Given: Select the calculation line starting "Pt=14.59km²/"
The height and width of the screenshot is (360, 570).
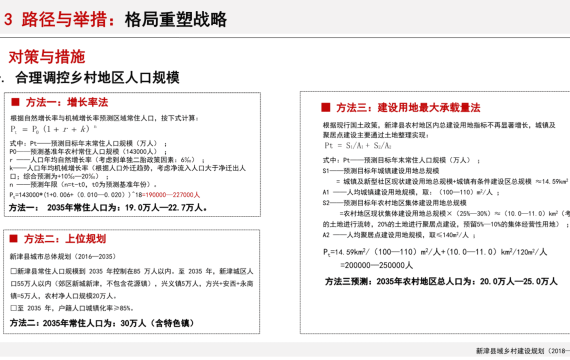Looking at the screenshot, I should (x=435, y=252).
